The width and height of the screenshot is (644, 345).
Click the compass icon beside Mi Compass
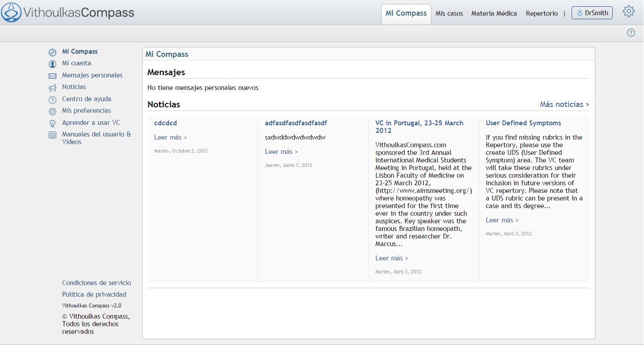pyautogui.click(x=53, y=52)
